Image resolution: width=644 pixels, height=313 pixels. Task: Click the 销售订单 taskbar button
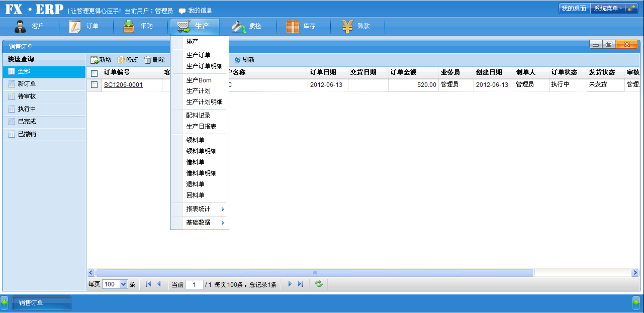point(42,303)
